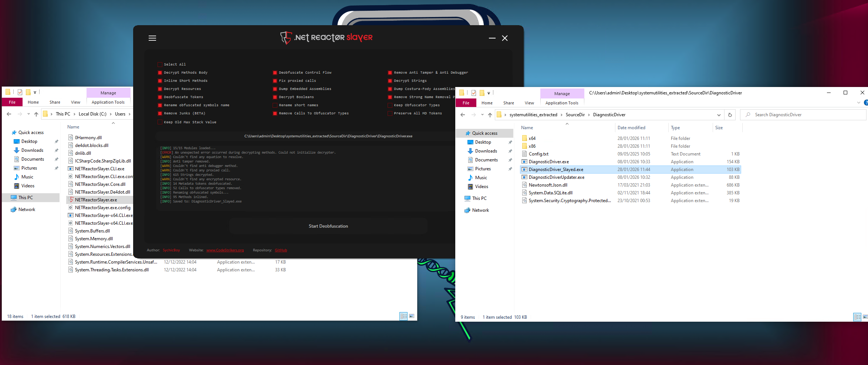Open File tab in DiagnosticDriver explorer
Image resolution: width=868 pixels, height=365 pixels.
point(466,103)
